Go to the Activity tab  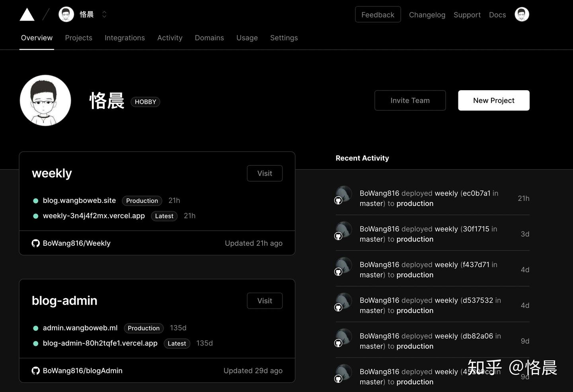170,38
